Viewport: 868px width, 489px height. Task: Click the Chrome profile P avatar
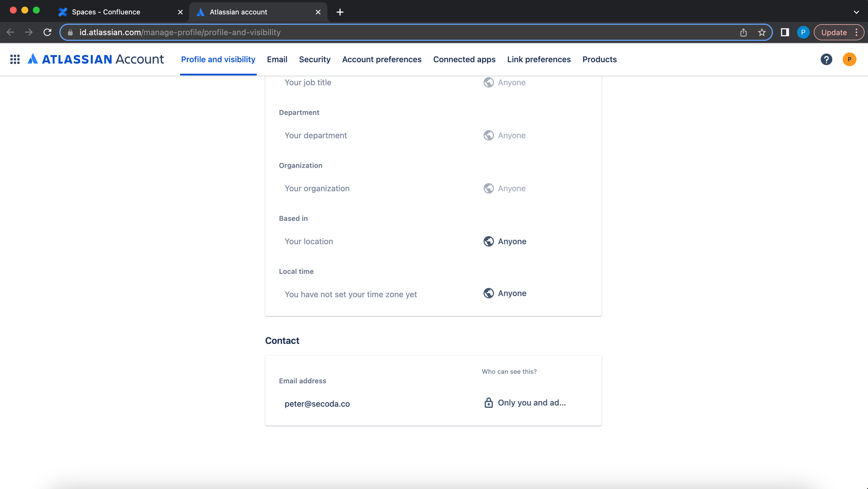point(803,32)
